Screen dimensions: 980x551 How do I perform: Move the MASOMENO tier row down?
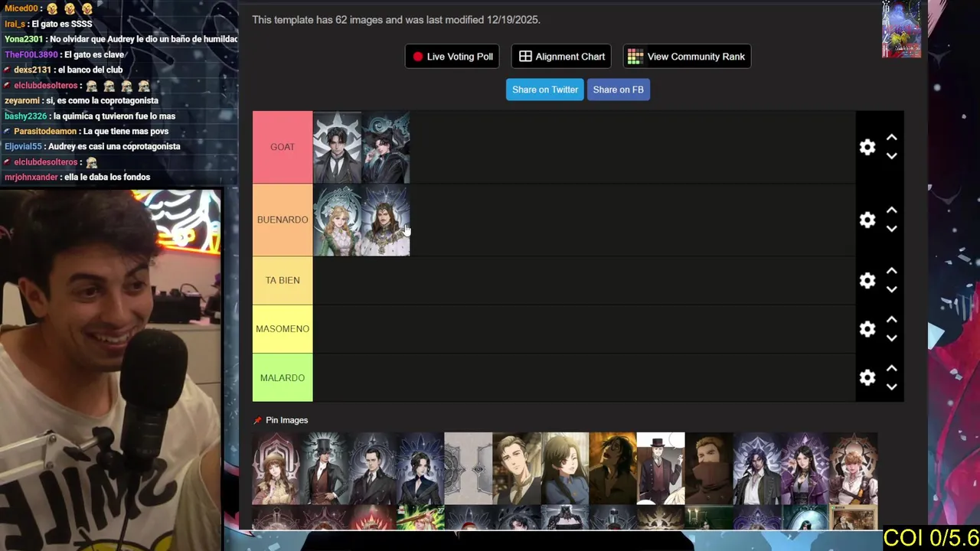pyautogui.click(x=891, y=337)
